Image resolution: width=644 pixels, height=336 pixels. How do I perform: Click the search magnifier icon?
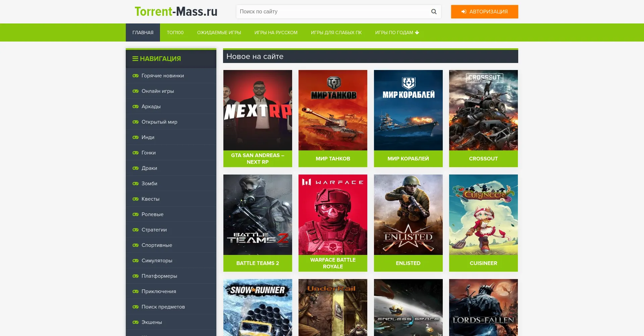[x=434, y=12]
